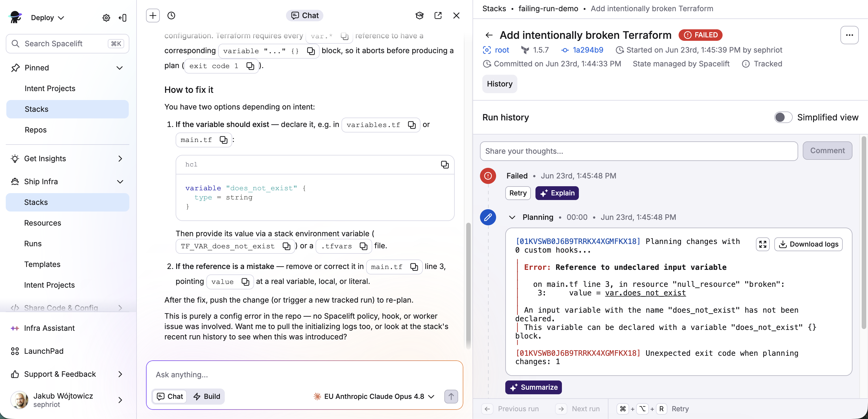The image size is (868, 419).
Task: Open the chat learning hat icon
Action: coord(420,16)
